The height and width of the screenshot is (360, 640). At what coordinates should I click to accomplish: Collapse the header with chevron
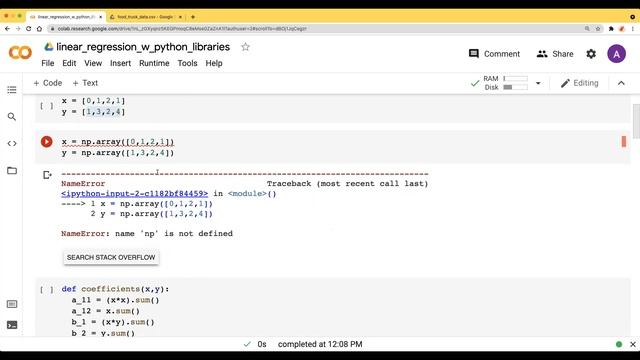(621, 83)
